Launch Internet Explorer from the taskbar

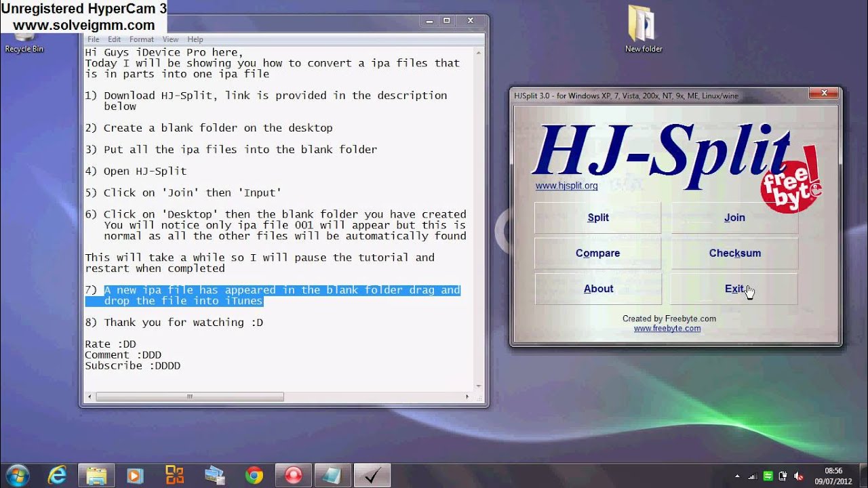(x=58, y=475)
